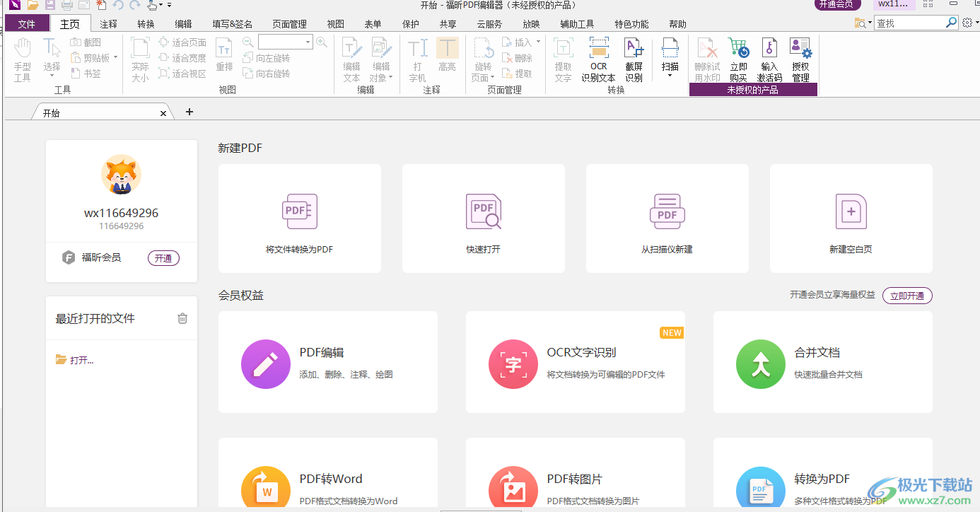
Task: Click the fox avatar profile picture
Action: click(x=121, y=175)
